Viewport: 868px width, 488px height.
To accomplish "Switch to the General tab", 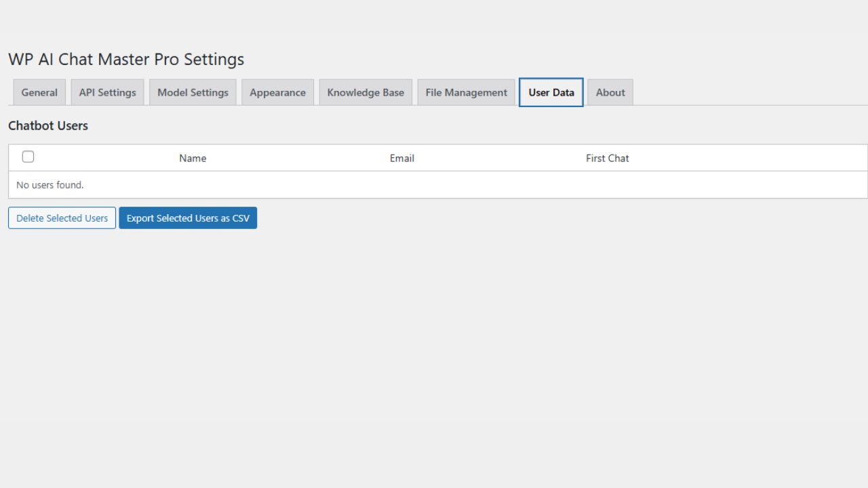I will click(x=39, y=92).
